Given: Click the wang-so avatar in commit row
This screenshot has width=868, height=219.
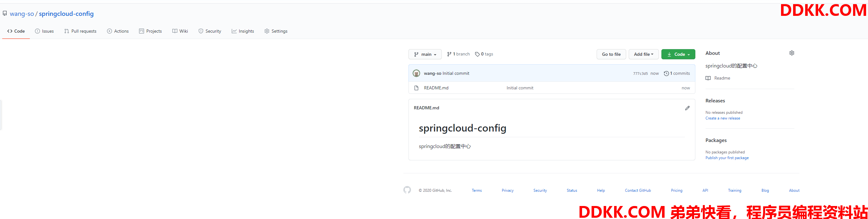Looking at the screenshot, I should 416,73.
